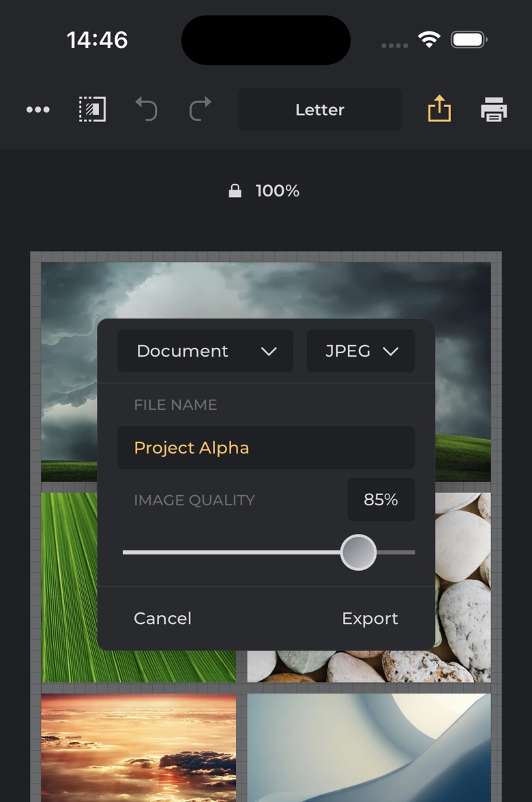Image resolution: width=532 pixels, height=802 pixels.
Task: Undo the last action
Action: click(146, 110)
